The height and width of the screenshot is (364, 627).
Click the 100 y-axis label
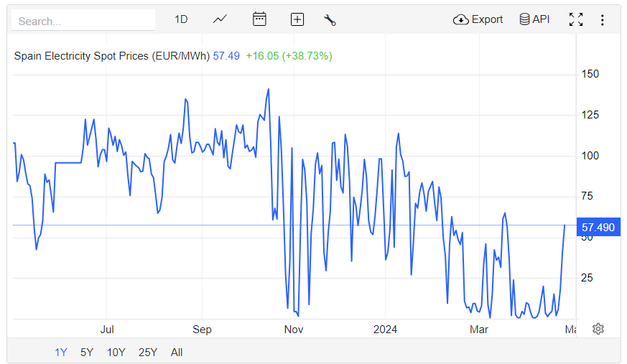(590, 156)
